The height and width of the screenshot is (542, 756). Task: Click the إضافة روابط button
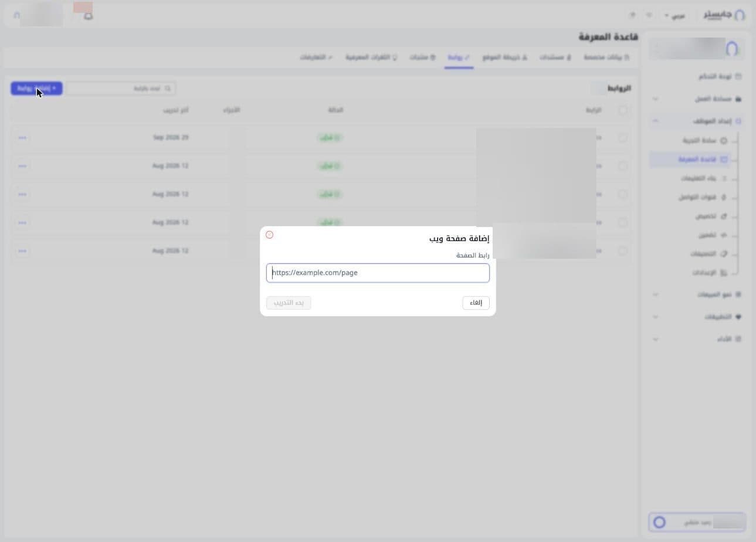[36, 89]
